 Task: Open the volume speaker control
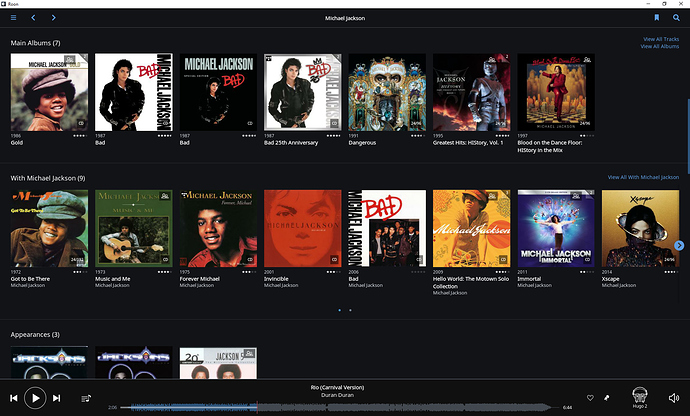pyautogui.click(x=674, y=398)
